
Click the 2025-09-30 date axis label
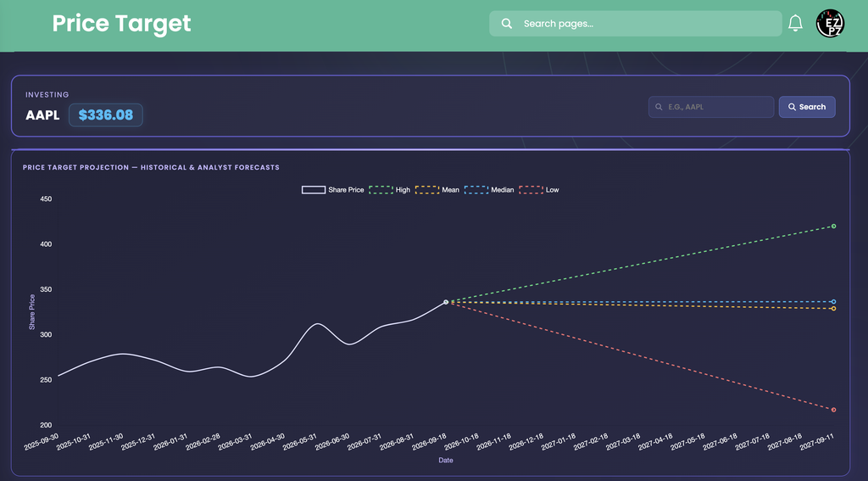coord(42,442)
